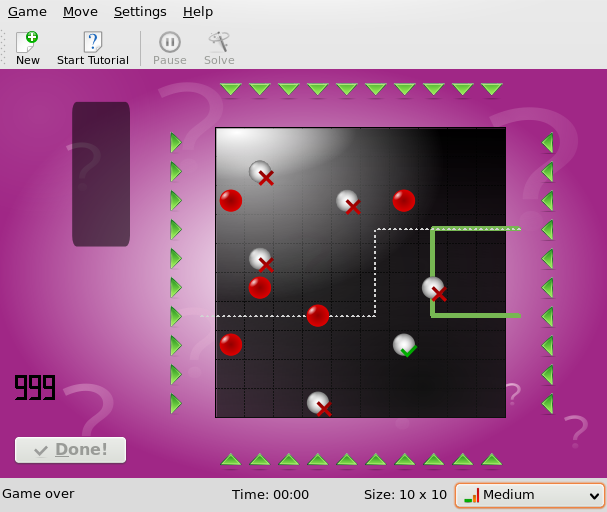The image size is (607, 512).
Task: Click the 'Size: 10 x 10' status text
Action: point(405,495)
